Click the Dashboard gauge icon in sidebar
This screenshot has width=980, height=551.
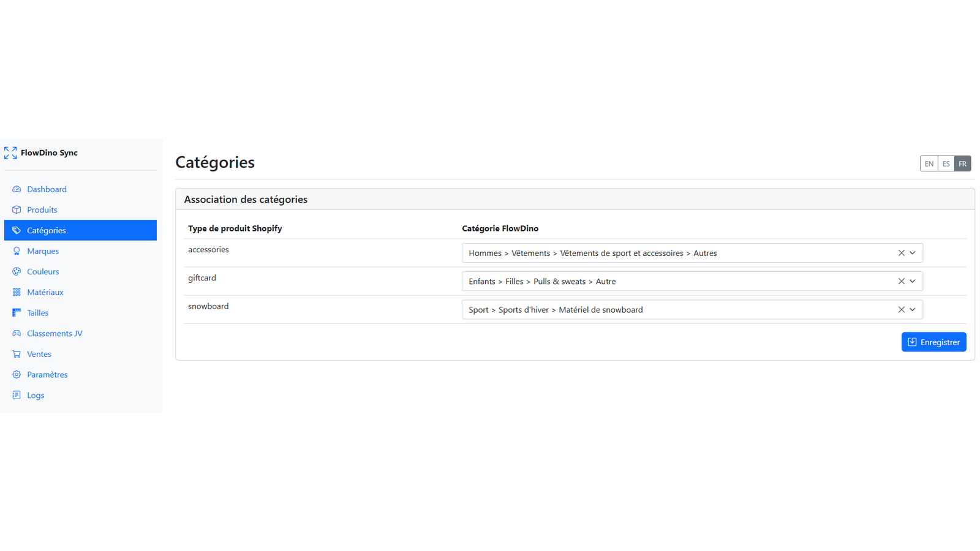[17, 189]
